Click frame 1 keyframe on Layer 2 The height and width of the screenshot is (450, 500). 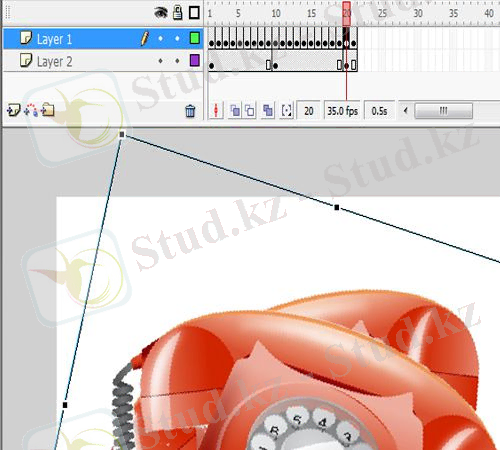point(211,66)
